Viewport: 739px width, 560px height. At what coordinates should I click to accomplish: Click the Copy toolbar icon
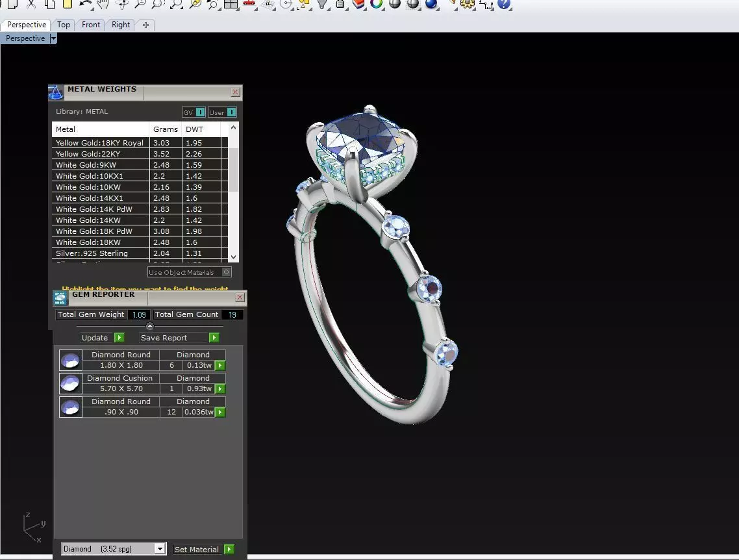click(49, 5)
